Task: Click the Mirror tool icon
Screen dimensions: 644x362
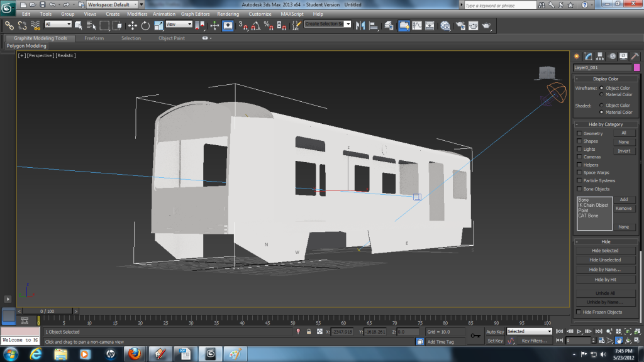Action: click(x=360, y=26)
